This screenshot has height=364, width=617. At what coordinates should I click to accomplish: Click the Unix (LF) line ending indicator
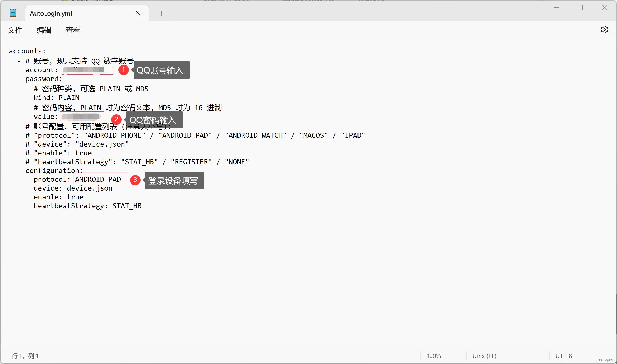tap(484, 356)
